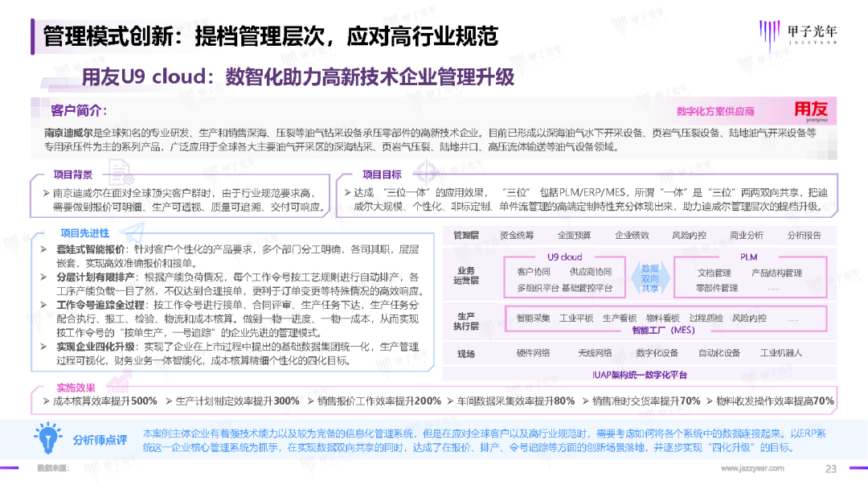Select 自动化设备 in the 现场 row
868x489 pixels.
click(719, 353)
